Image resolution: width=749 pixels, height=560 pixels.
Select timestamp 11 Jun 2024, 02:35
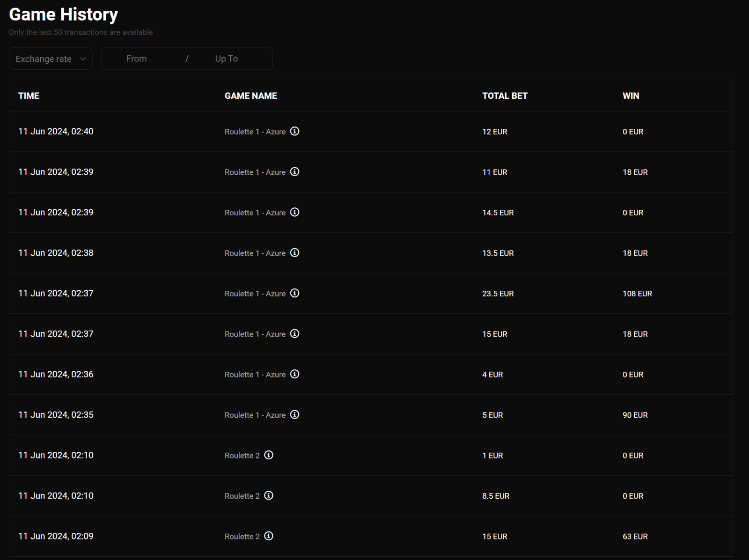(x=56, y=415)
